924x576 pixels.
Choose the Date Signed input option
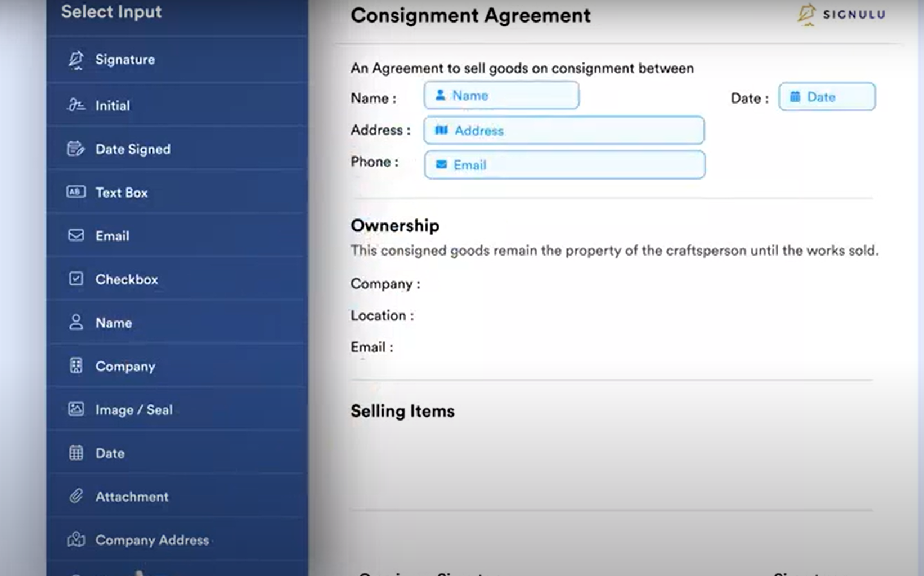click(x=133, y=149)
